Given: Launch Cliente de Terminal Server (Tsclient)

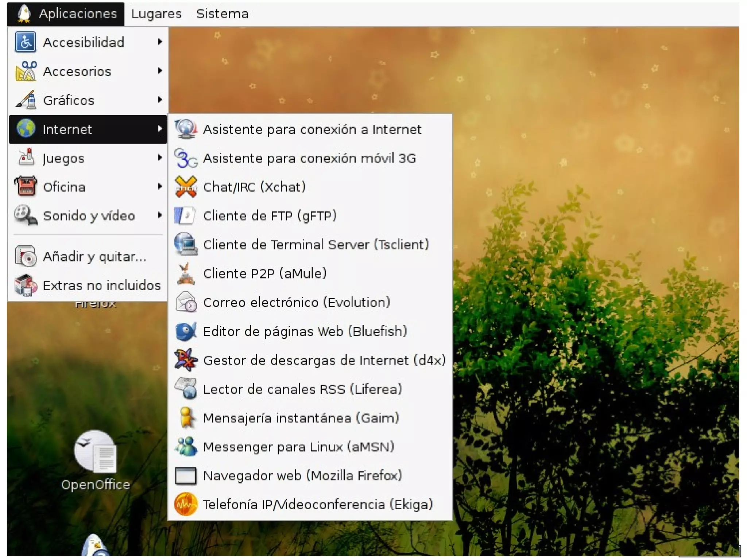Looking at the screenshot, I should [x=316, y=245].
